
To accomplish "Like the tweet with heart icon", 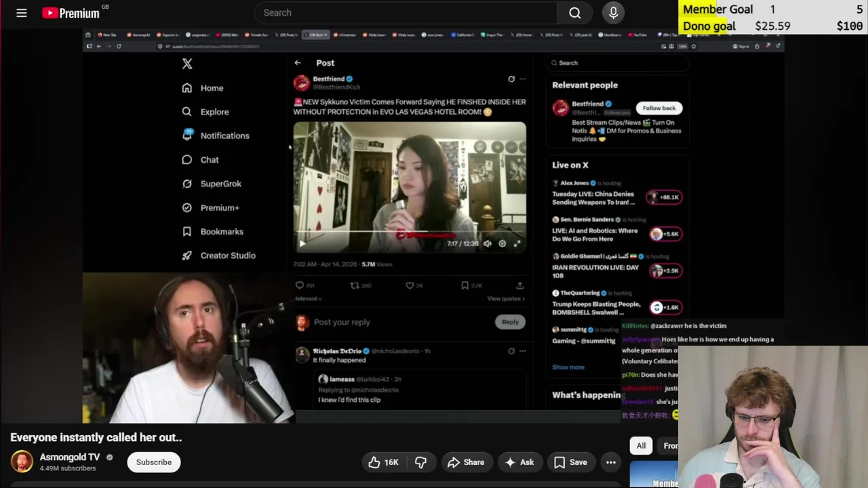I will point(410,285).
